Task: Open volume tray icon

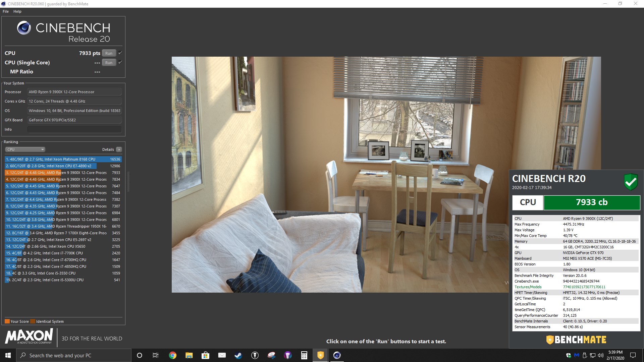Action: [601, 355]
